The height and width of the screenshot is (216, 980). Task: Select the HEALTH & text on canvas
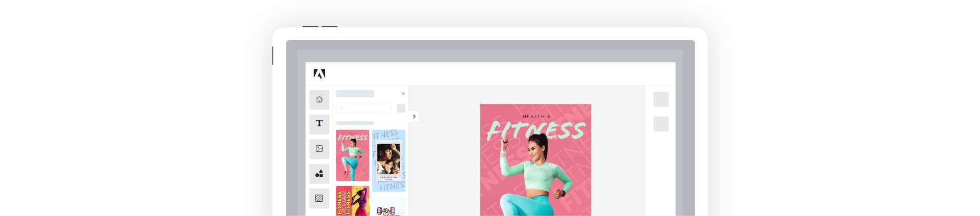536,117
